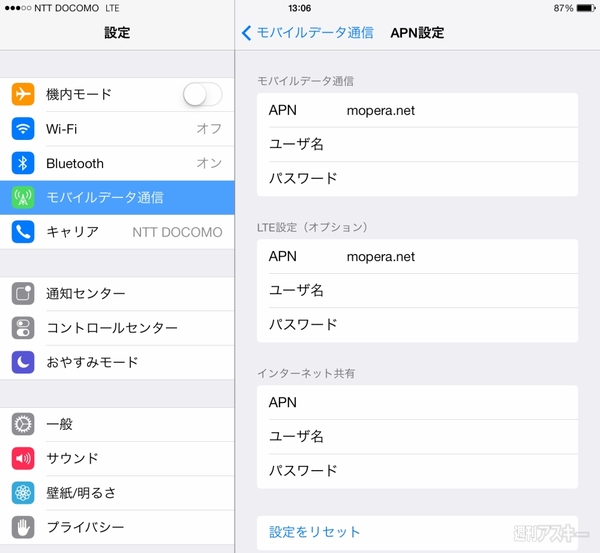Image resolution: width=600 pixels, height=553 pixels.
Task: Select モバイルデータ通信 in sidebar
Action: [117, 197]
